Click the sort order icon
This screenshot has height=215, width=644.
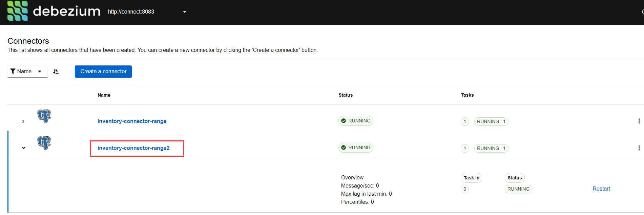(56, 71)
